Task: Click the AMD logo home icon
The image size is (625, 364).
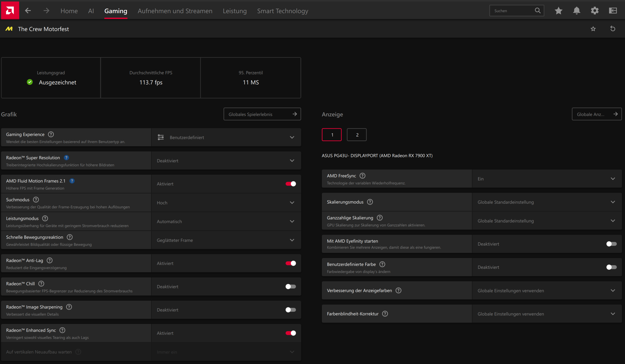Action: [10, 10]
